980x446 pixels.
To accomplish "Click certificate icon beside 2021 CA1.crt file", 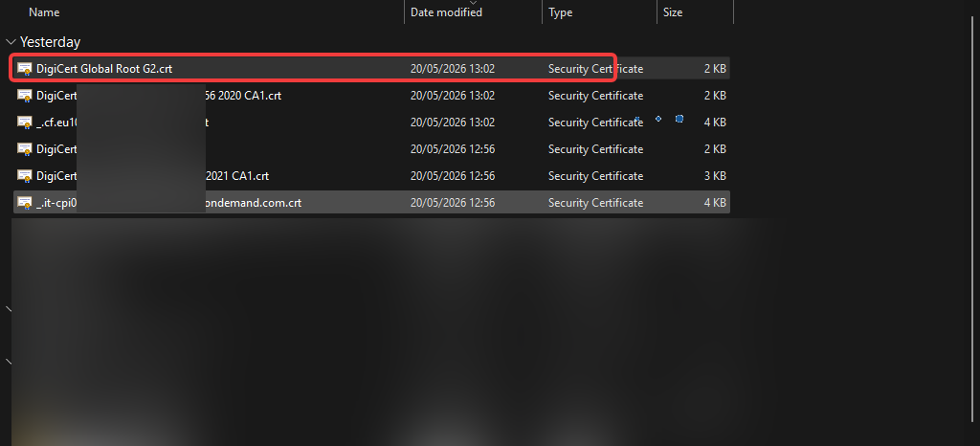I will [24, 176].
